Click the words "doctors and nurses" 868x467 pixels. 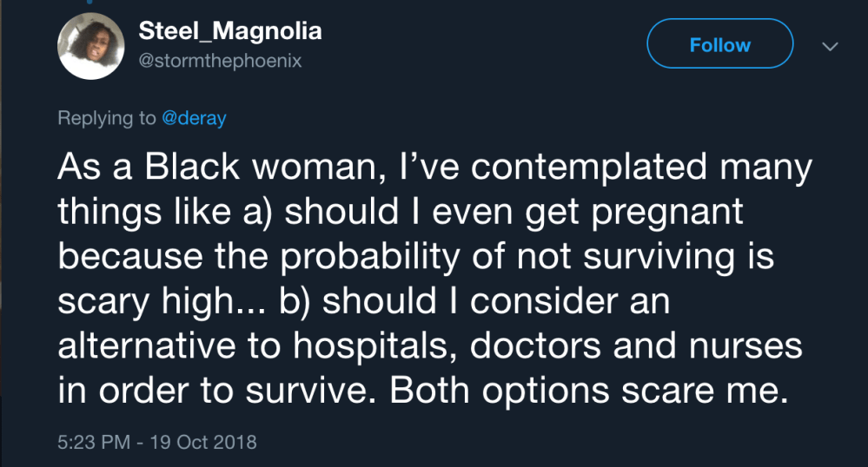pyautogui.click(x=636, y=345)
